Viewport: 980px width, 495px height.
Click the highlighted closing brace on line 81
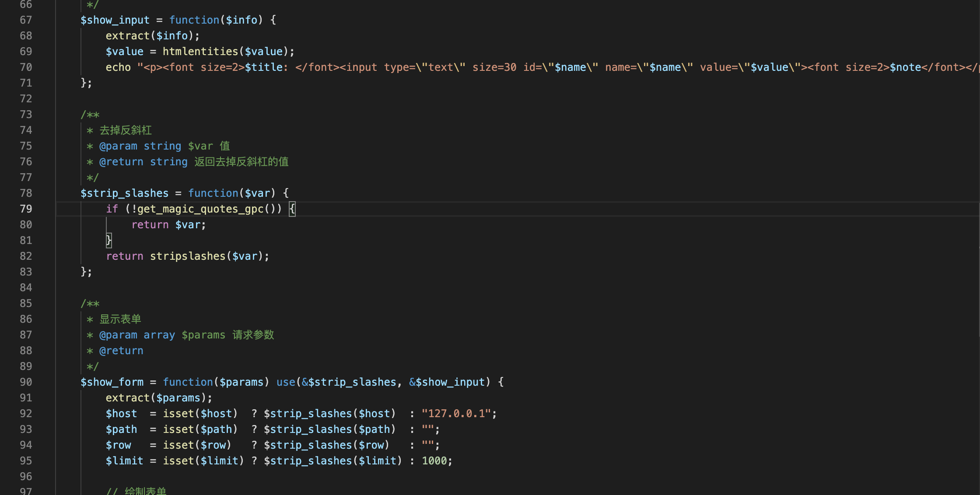109,241
